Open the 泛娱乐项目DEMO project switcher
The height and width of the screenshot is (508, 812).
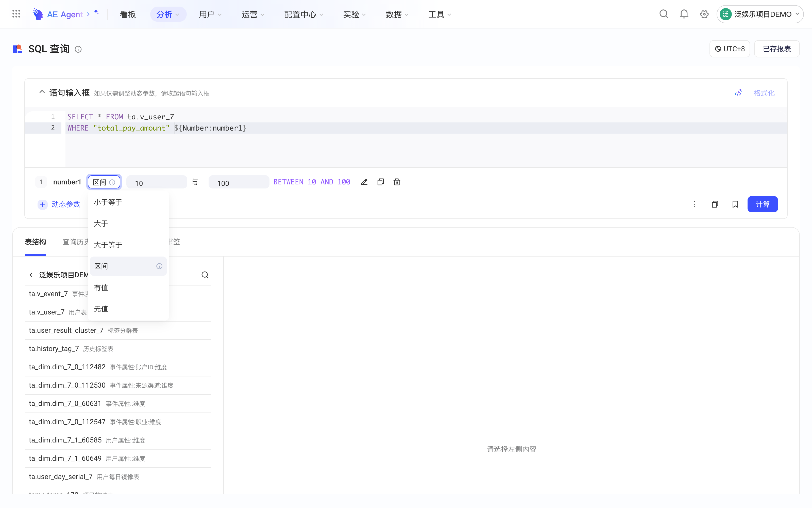point(760,14)
